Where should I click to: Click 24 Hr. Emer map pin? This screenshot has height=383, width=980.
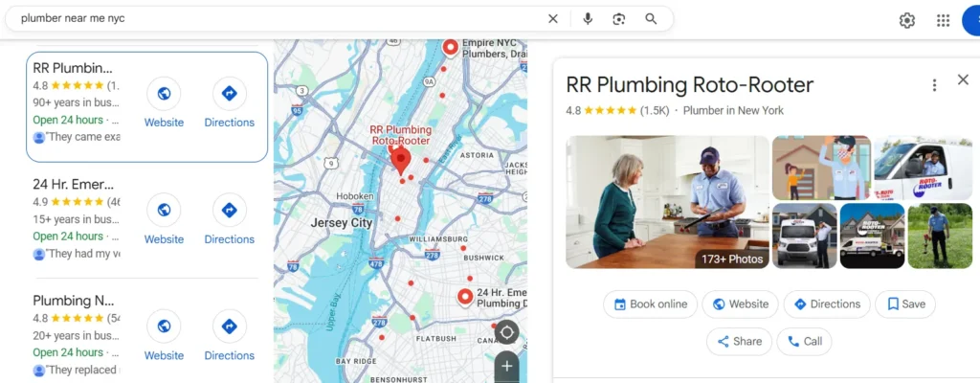click(x=464, y=297)
